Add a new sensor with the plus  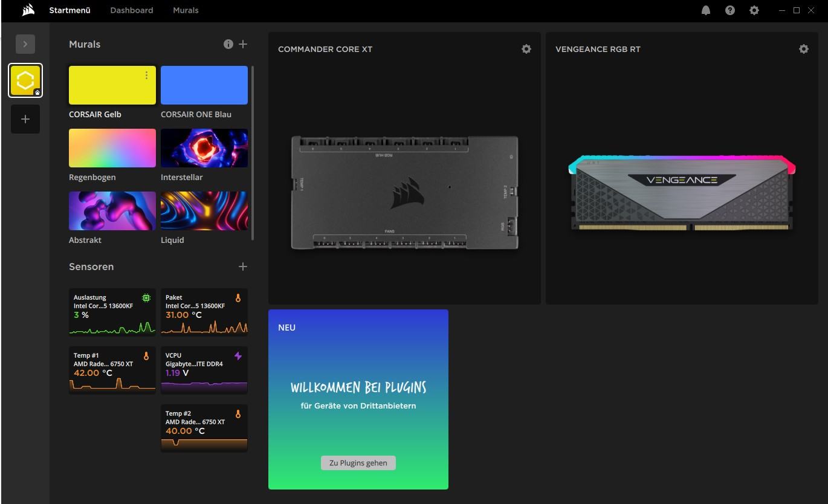243,267
